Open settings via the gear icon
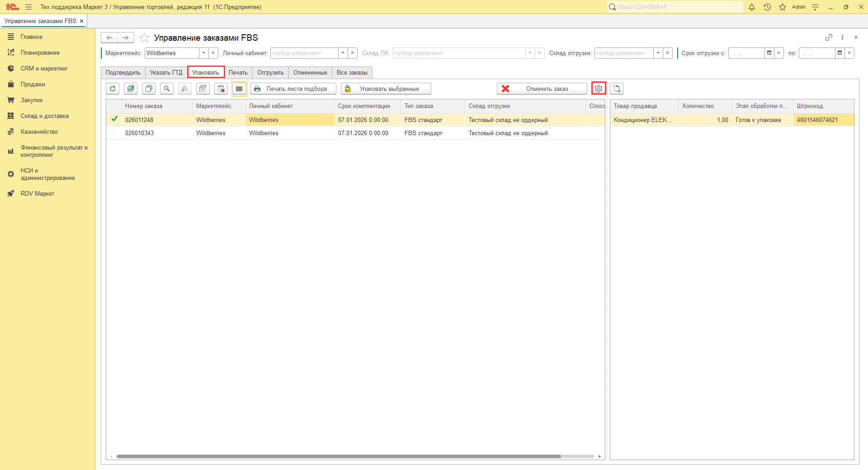 pos(599,89)
